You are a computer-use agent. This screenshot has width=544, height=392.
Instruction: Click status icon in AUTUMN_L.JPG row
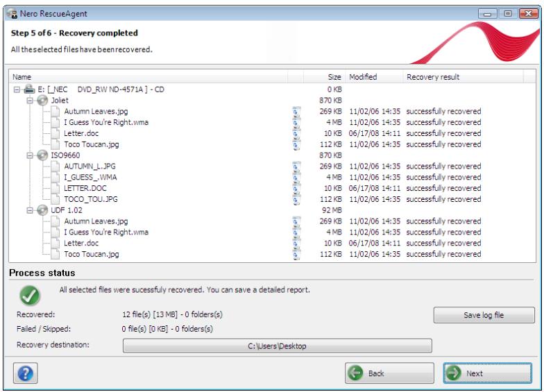pos(296,167)
